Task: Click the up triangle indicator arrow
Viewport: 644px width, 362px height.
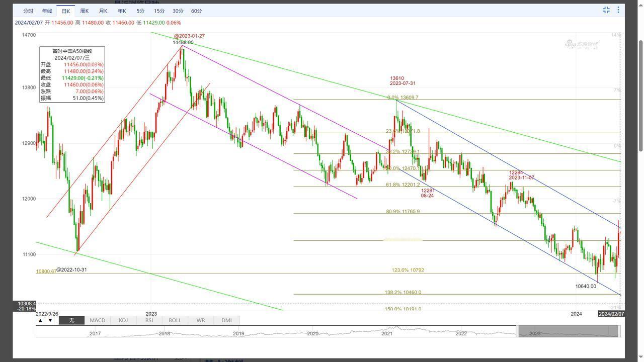Action: click(x=40, y=320)
